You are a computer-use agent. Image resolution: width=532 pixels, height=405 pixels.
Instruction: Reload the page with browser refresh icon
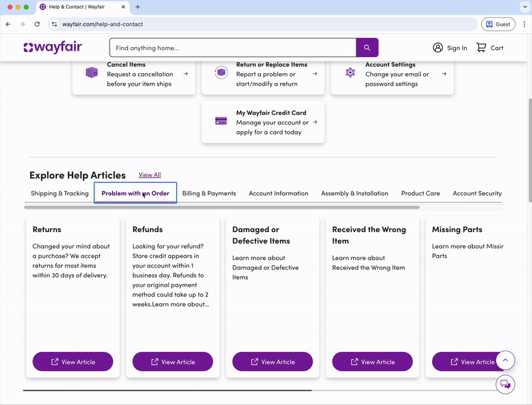click(x=37, y=24)
